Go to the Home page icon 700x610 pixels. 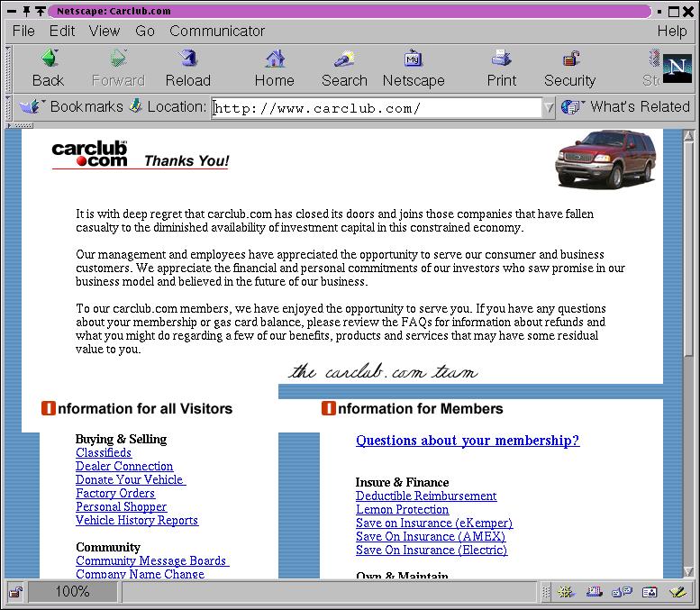[x=275, y=59]
